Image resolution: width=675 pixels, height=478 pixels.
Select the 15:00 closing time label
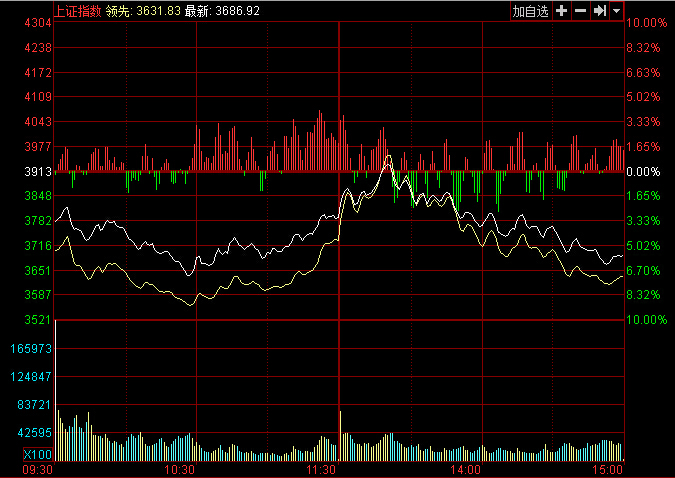coord(608,468)
